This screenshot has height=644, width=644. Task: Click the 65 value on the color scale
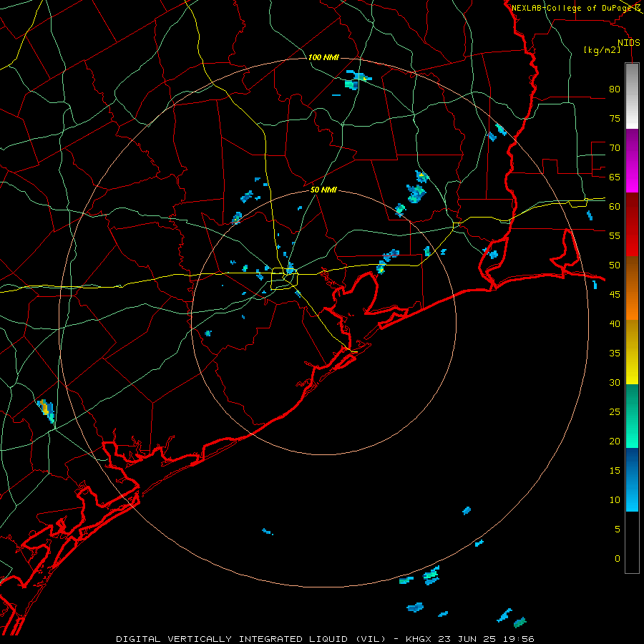pos(615,177)
